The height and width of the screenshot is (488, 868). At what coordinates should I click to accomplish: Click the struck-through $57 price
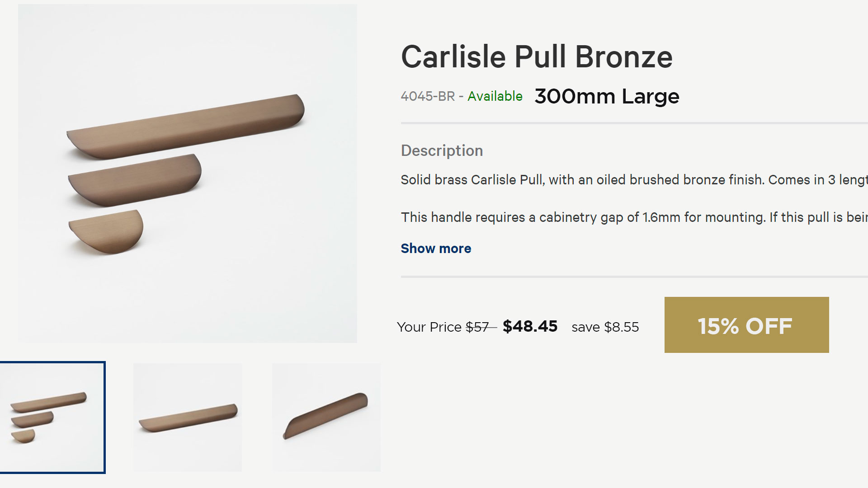478,327
